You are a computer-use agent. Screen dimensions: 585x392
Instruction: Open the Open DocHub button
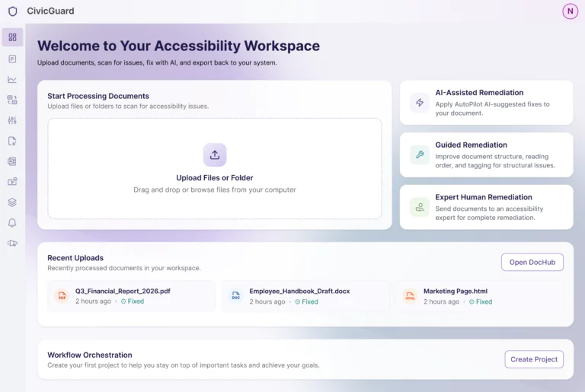tap(532, 262)
